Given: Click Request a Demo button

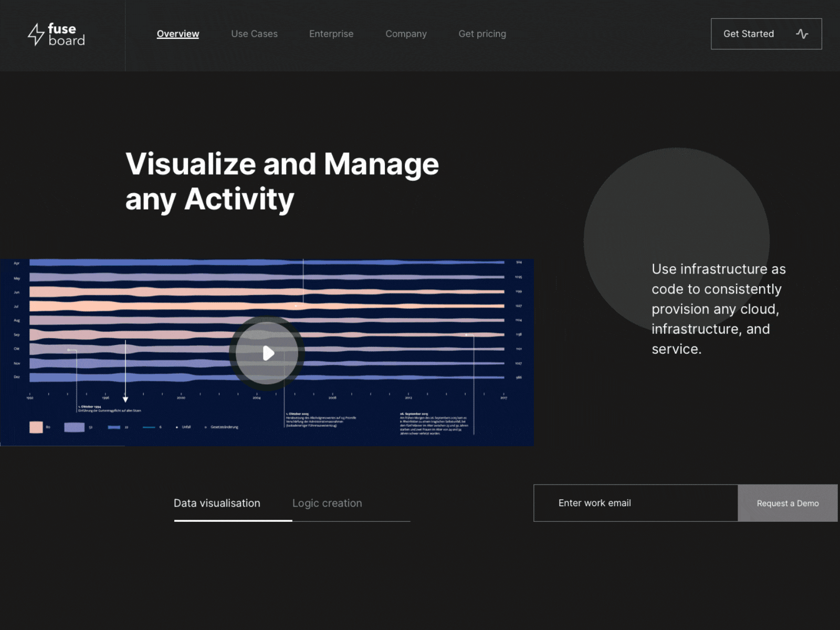Looking at the screenshot, I should 787,503.
